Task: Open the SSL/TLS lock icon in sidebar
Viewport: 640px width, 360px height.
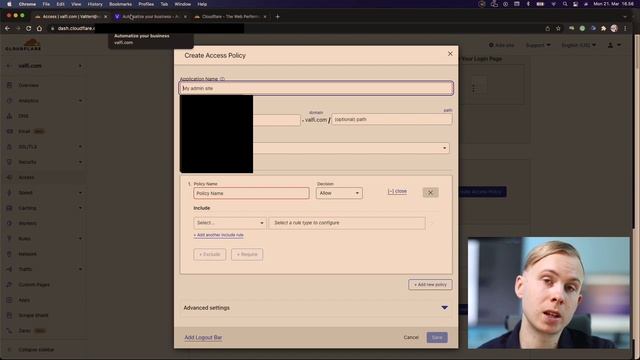Action: [9, 147]
